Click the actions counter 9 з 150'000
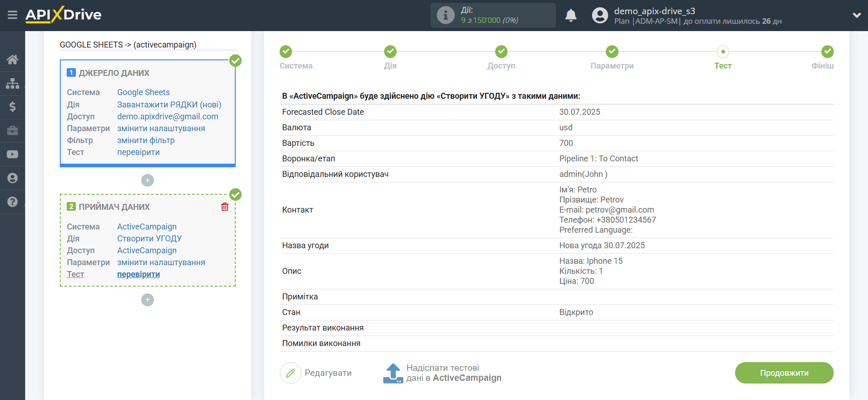Screen dimensions: 868x400 (x=489, y=20)
